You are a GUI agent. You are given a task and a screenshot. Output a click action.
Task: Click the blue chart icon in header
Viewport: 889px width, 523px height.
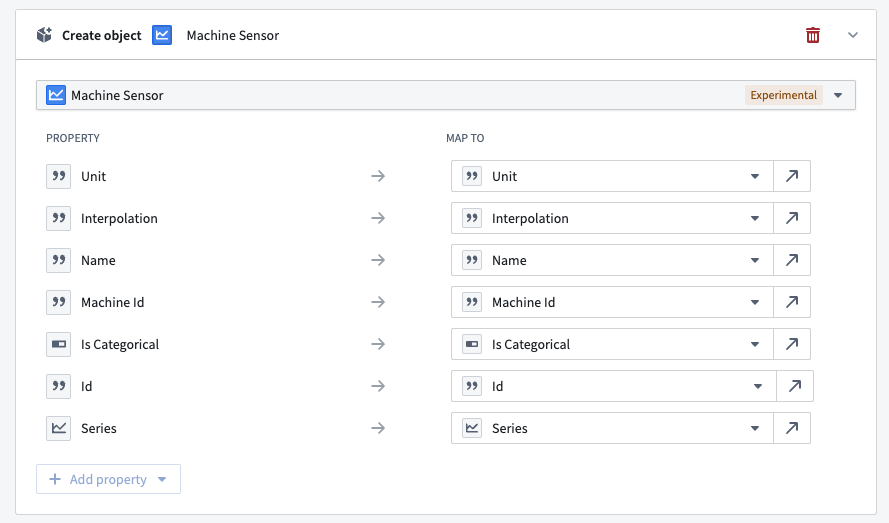pyautogui.click(x=162, y=35)
